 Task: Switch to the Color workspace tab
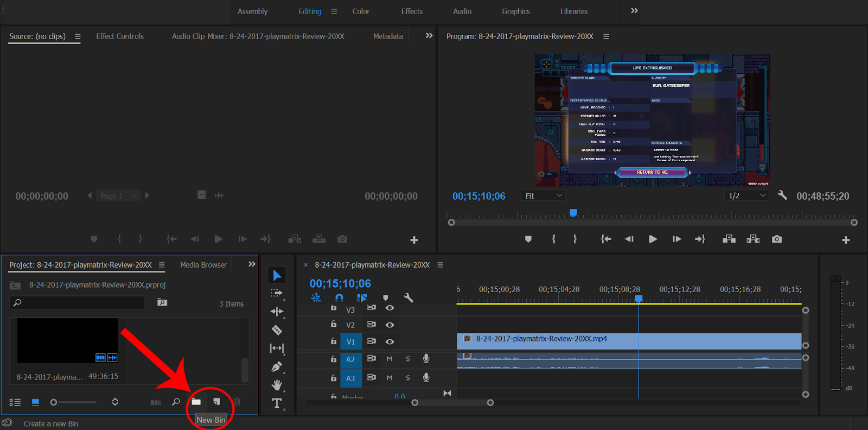(361, 11)
